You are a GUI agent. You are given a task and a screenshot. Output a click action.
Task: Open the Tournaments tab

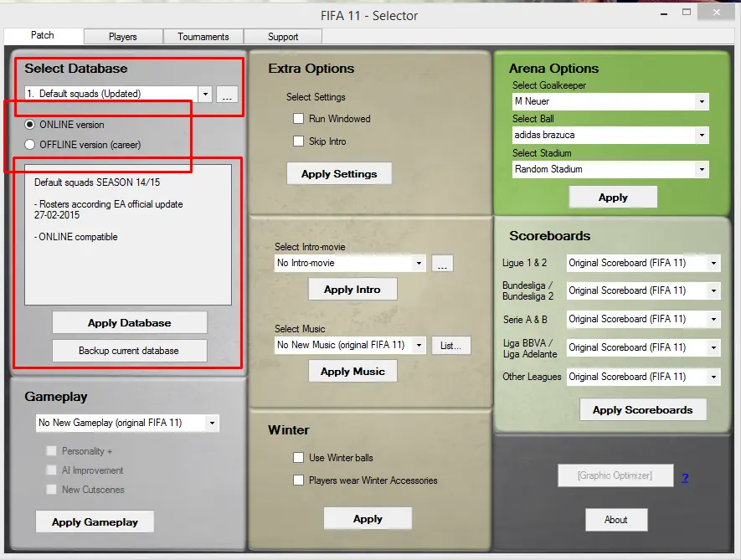pyautogui.click(x=203, y=36)
